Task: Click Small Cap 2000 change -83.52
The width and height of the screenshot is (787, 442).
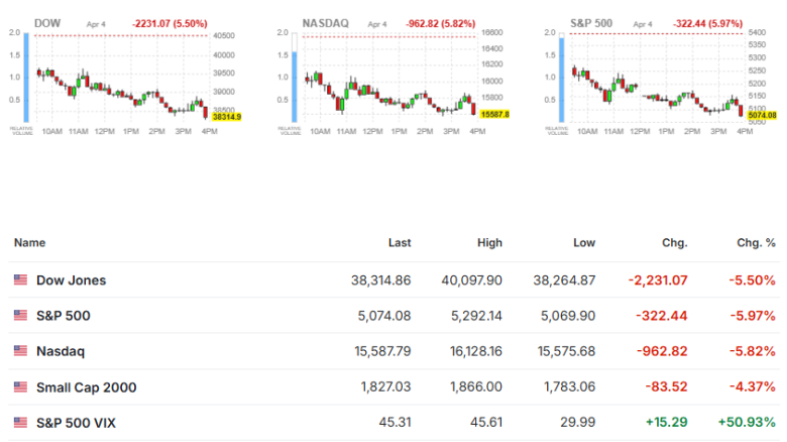Action: tap(667, 387)
